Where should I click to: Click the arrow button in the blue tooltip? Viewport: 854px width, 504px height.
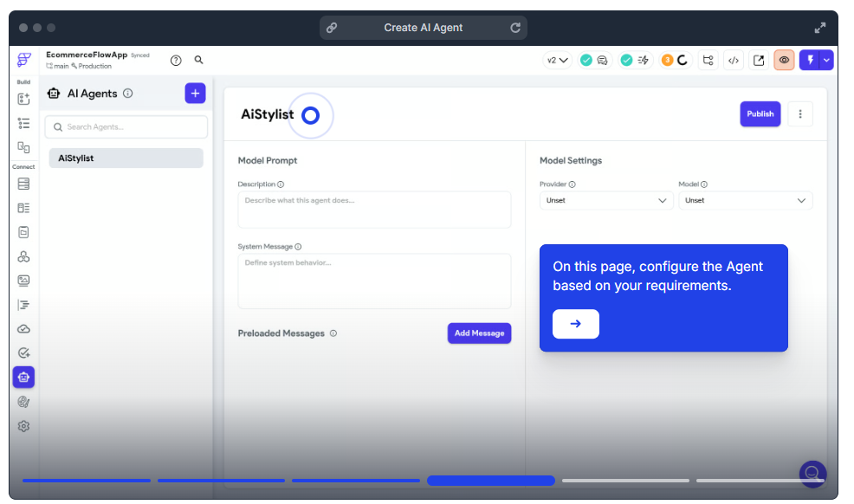[576, 324]
